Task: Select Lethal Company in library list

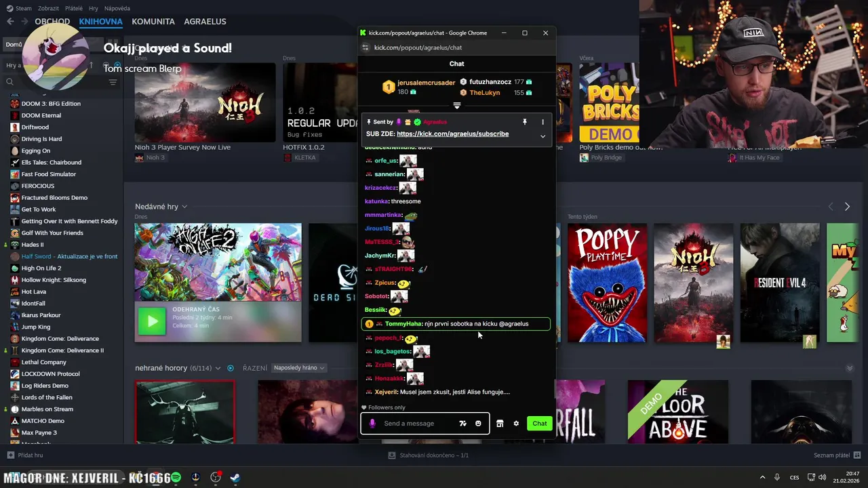Action: (44, 362)
